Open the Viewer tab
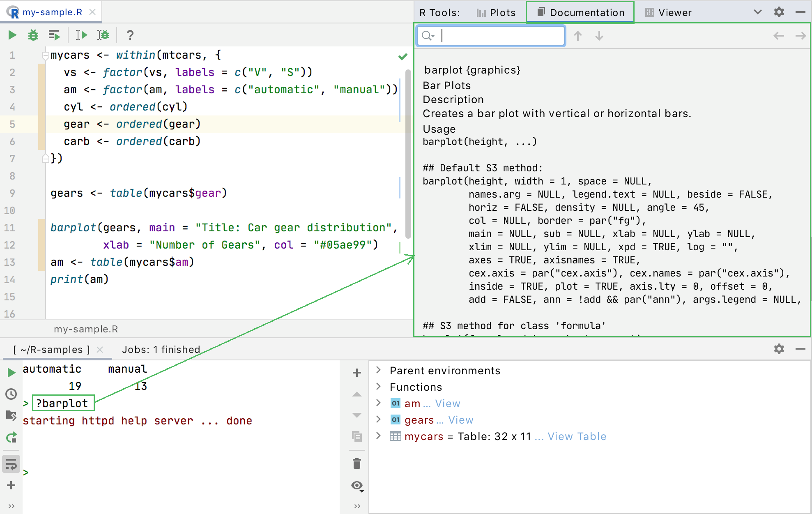Screen dimensions: 812x514 (668, 13)
